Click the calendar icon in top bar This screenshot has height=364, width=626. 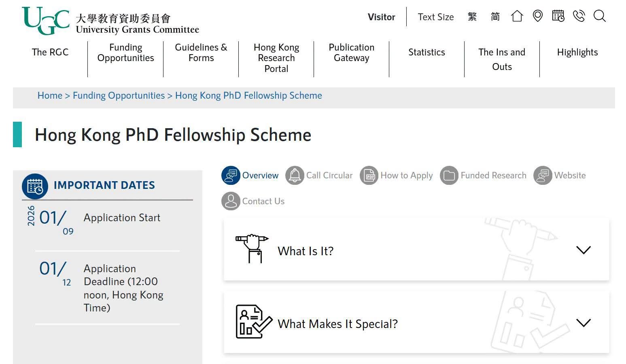click(x=558, y=16)
